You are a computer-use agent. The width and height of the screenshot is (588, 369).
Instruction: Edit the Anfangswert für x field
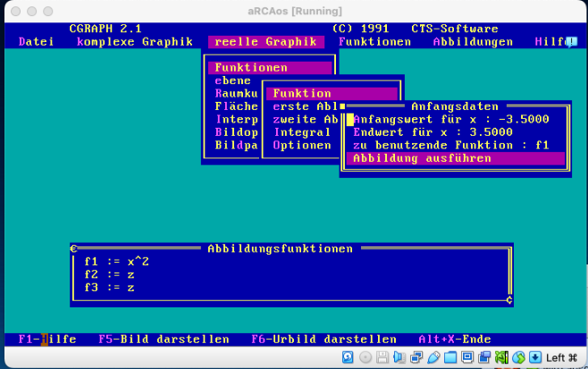(451, 119)
